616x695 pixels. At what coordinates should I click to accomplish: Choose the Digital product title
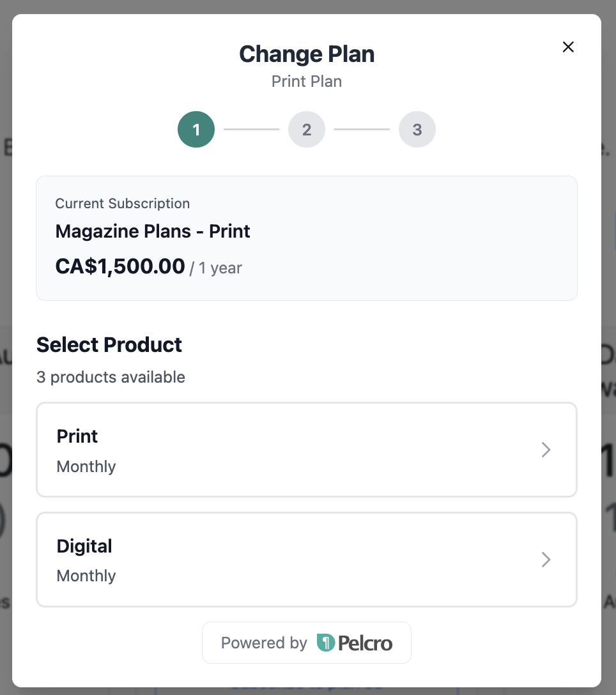tap(84, 546)
